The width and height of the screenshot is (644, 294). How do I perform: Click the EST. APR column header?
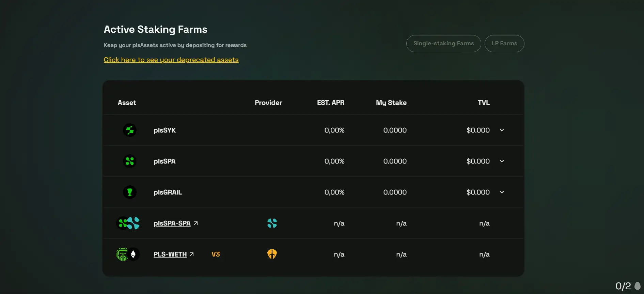330,103
